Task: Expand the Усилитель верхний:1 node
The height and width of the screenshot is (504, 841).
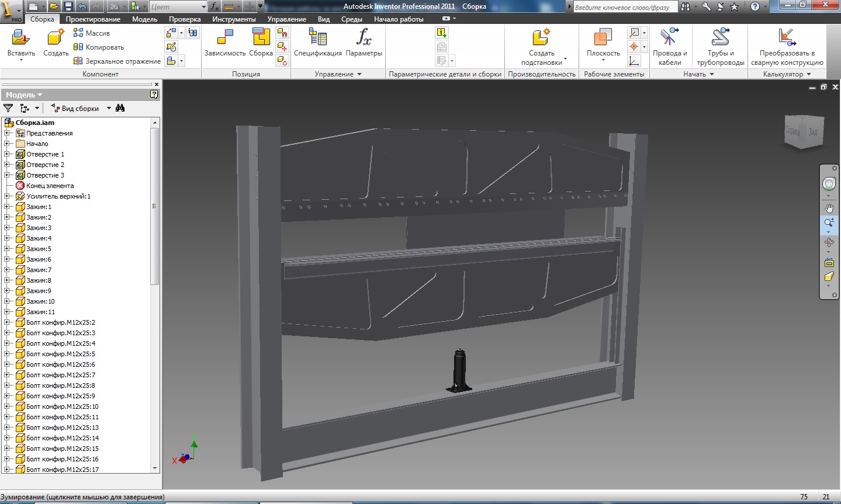Action: (7, 196)
